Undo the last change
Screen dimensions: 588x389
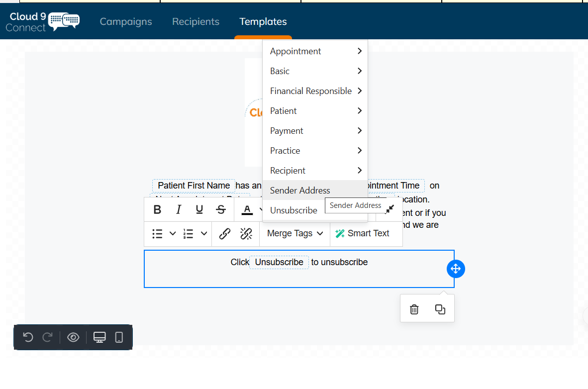tap(28, 337)
